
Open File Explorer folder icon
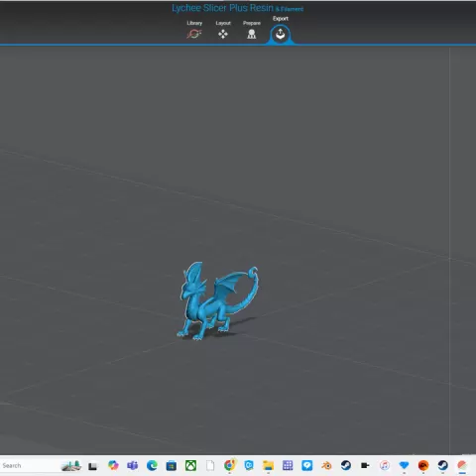pos(268,465)
